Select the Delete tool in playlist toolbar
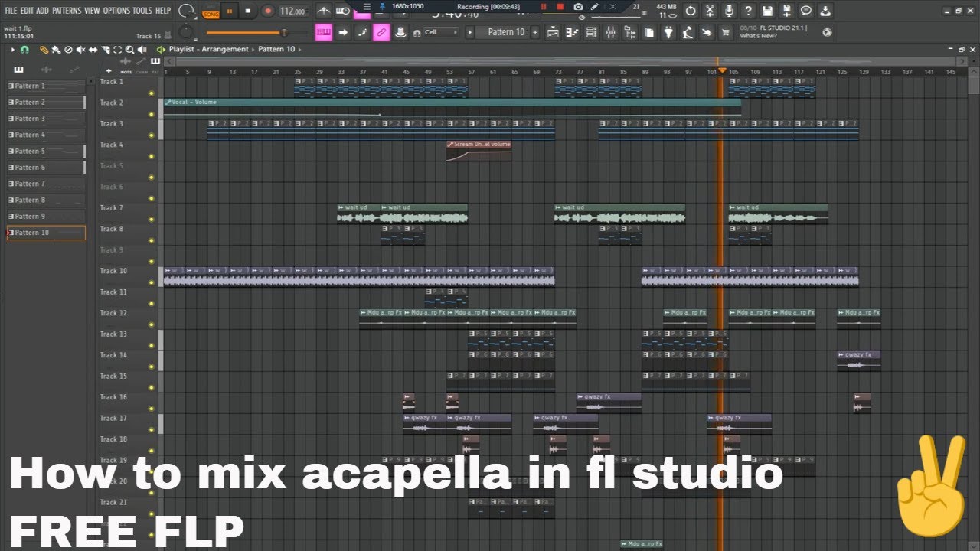This screenshot has width=980, height=551. tap(67, 49)
